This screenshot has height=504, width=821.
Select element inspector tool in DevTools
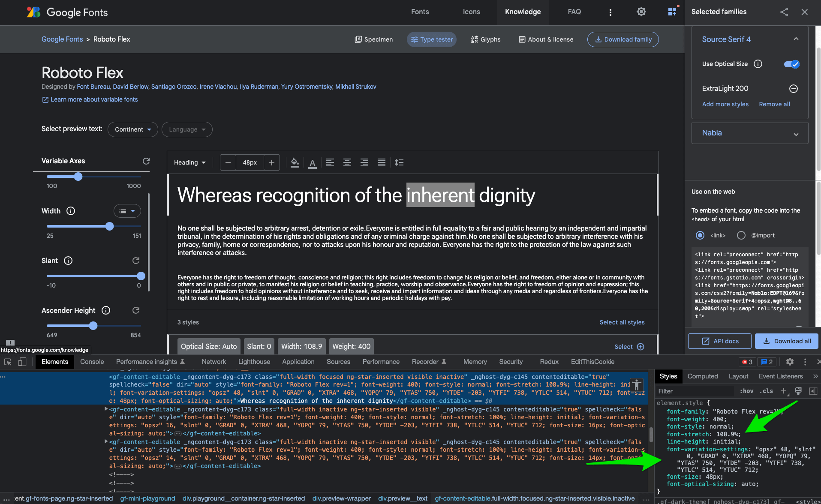(8, 362)
